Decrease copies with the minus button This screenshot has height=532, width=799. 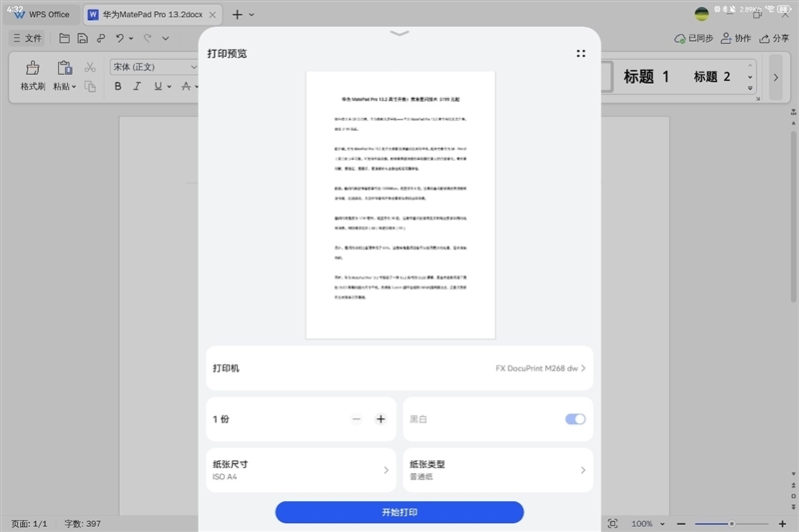pyautogui.click(x=357, y=419)
